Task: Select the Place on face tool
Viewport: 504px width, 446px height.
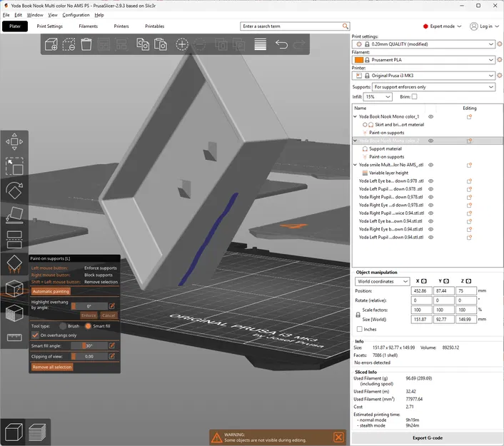Action: pos(14,215)
